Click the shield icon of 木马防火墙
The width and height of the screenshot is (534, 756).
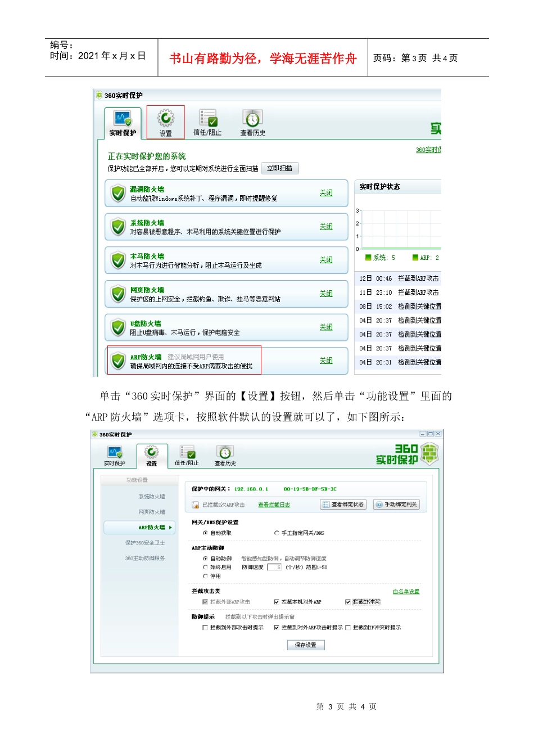118,260
